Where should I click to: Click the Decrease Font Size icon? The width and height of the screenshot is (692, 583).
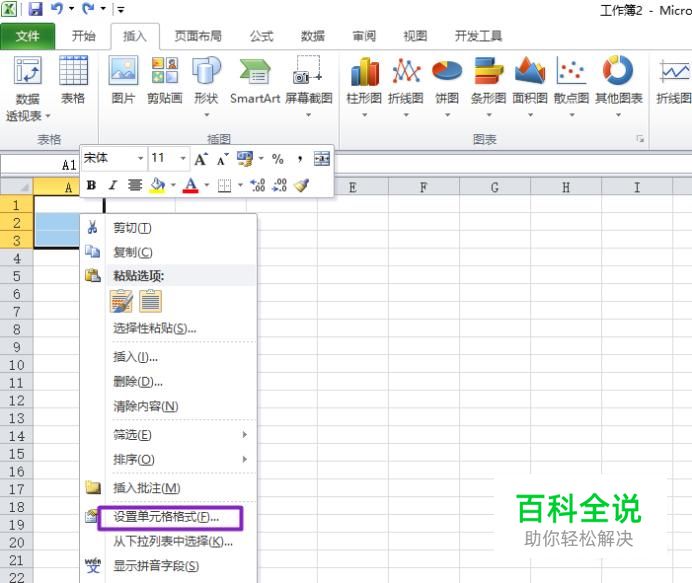[223, 159]
